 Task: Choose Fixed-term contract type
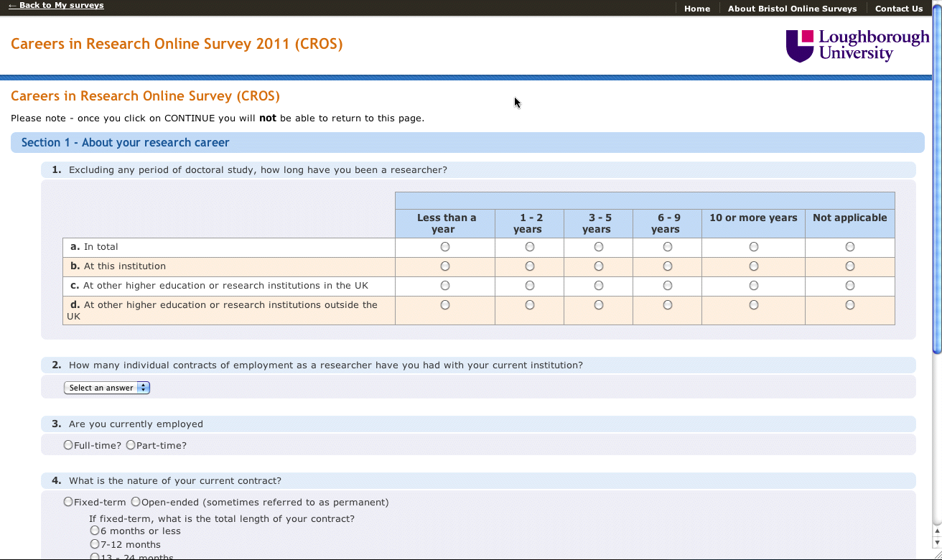click(68, 502)
